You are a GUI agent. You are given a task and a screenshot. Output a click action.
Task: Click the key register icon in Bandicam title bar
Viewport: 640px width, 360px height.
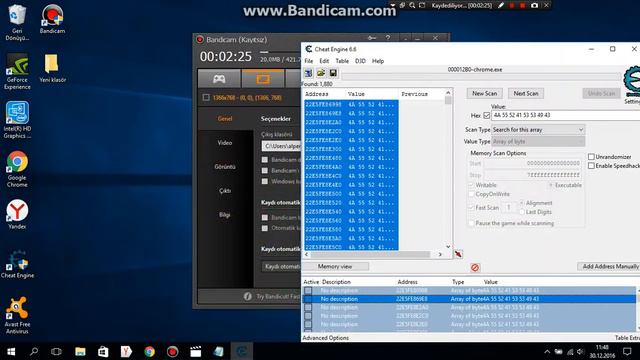point(371,38)
